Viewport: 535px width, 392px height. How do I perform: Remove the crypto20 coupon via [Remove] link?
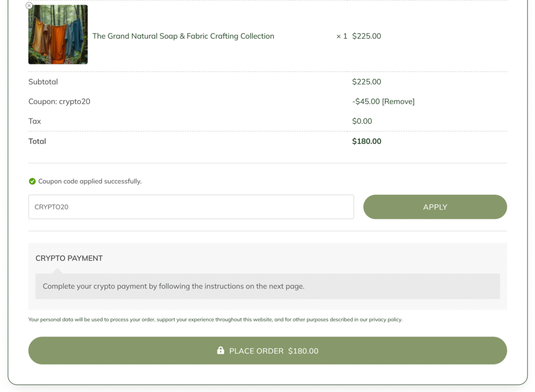pos(398,101)
